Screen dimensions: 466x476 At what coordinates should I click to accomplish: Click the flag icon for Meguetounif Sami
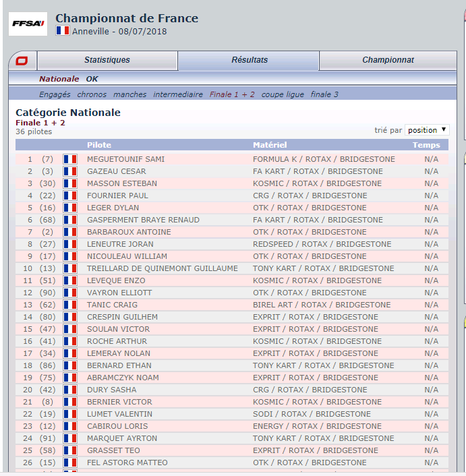(70, 159)
